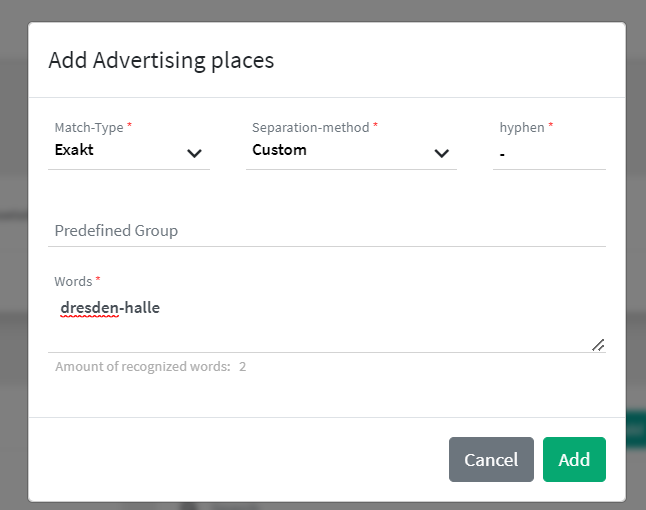Expand the Match-Type dropdown arrow
646x510 pixels.
(x=194, y=153)
